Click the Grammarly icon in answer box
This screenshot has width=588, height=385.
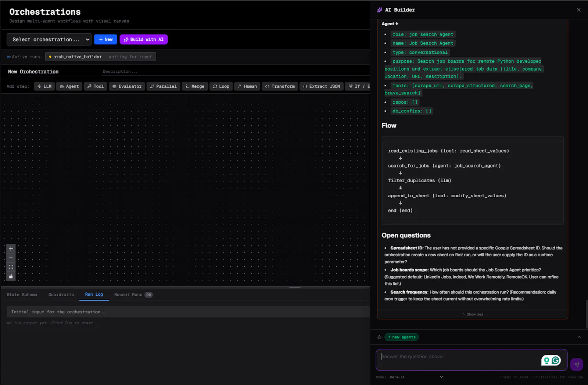pyautogui.click(x=556, y=360)
